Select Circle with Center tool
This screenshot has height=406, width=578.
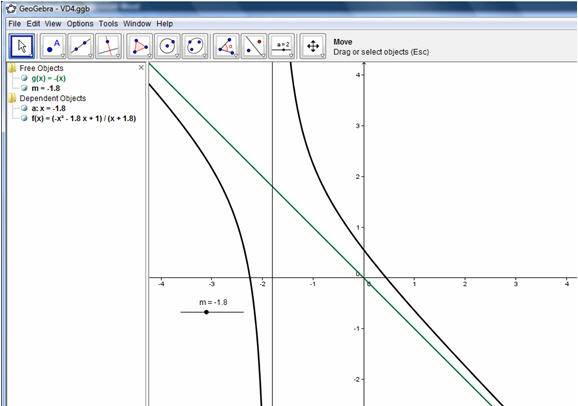[167, 46]
